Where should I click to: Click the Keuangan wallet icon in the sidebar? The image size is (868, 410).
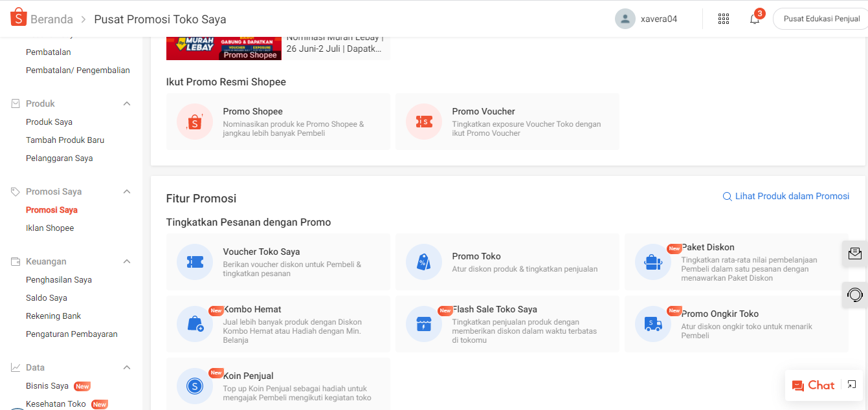[x=16, y=261]
